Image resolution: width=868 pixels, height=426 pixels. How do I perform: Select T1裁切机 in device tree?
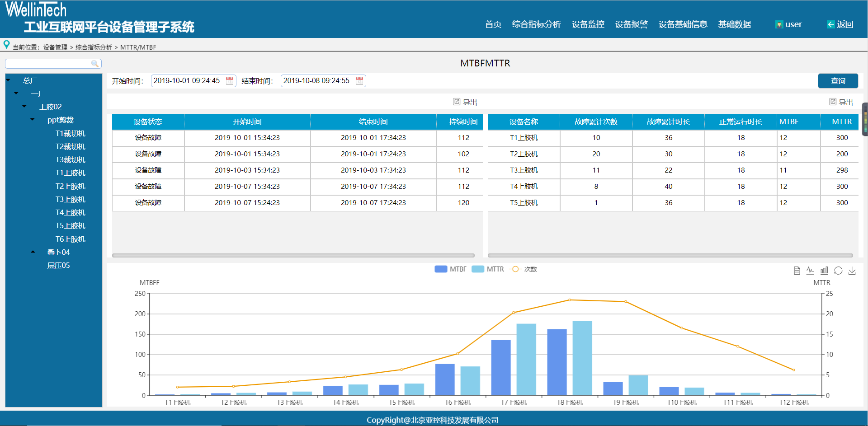tap(70, 133)
